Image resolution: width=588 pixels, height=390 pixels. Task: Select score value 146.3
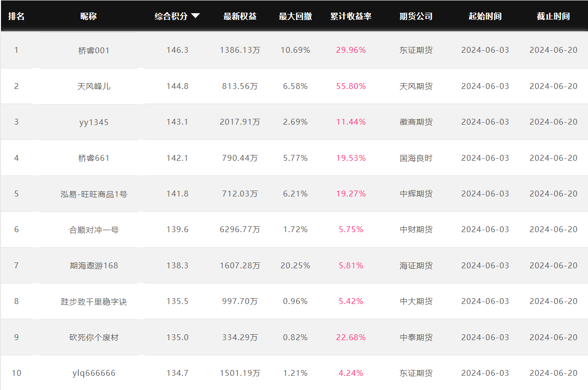[177, 50]
